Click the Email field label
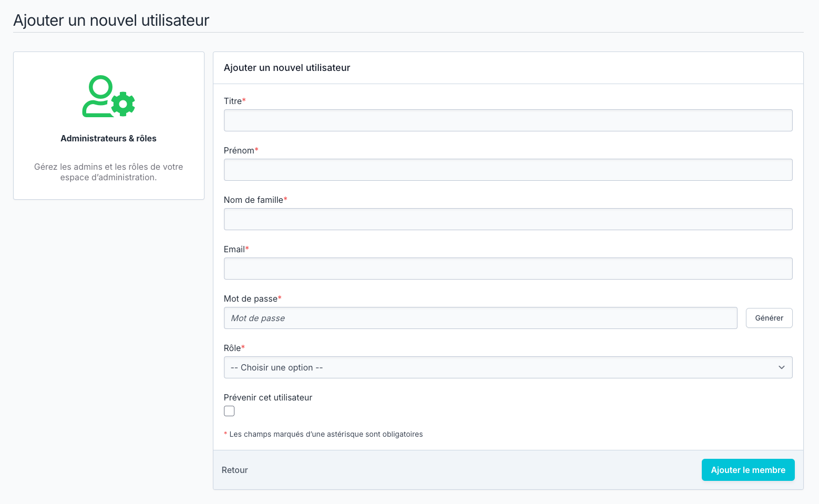The height and width of the screenshot is (504, 819). pos(234,249)
